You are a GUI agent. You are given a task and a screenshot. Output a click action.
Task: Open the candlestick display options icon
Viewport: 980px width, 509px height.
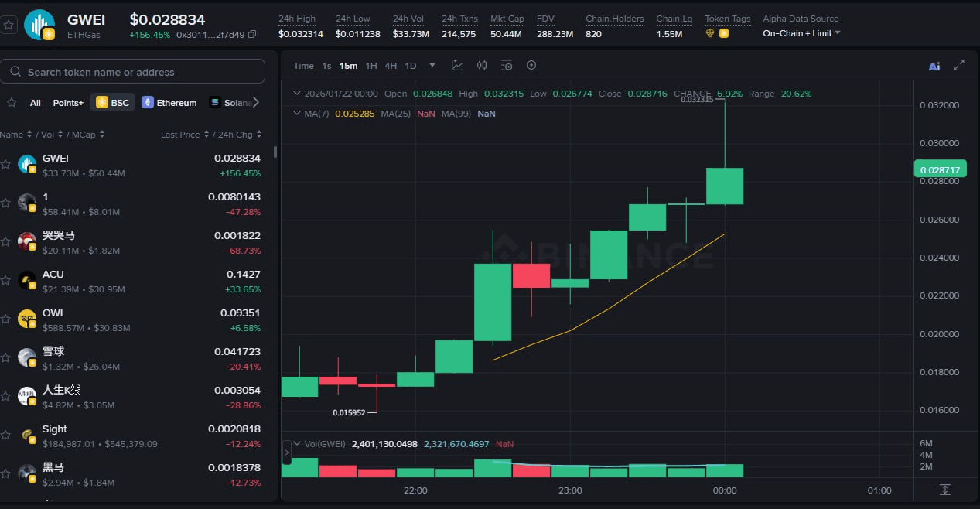coord(481,65)
